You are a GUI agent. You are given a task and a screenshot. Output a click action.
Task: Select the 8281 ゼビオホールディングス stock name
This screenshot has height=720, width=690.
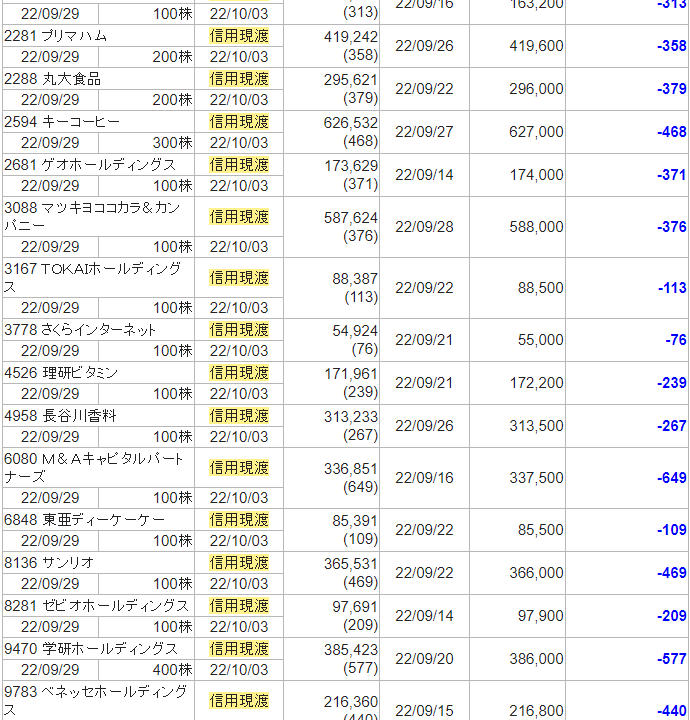click(97, 606)
